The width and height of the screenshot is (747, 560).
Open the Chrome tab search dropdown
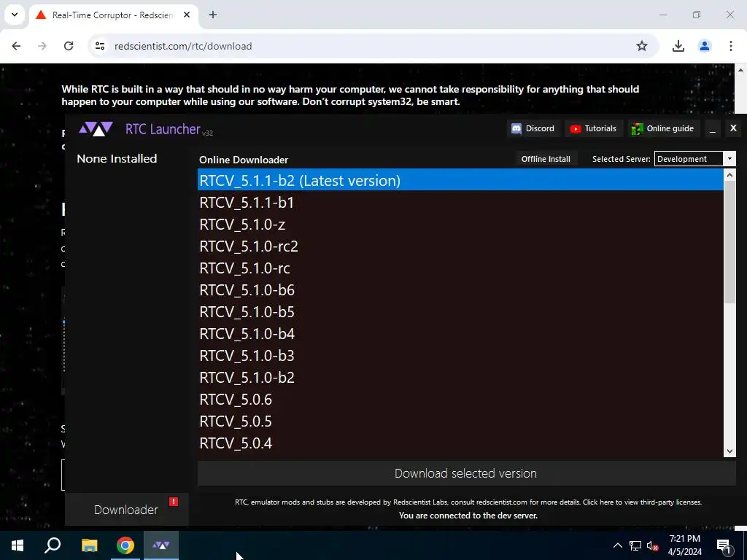tap(15, 15)
